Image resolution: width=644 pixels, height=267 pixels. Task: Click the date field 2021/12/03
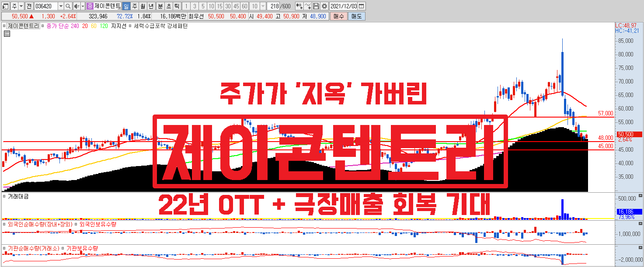344,6
